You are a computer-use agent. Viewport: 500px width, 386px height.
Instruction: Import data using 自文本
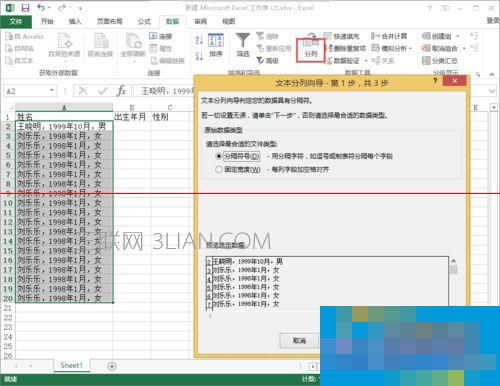point(20,61)
